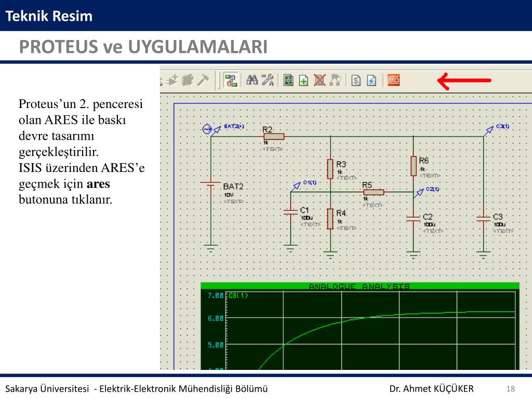Click the page number 18
Screen dimensions: 532x399
[511, 389]
